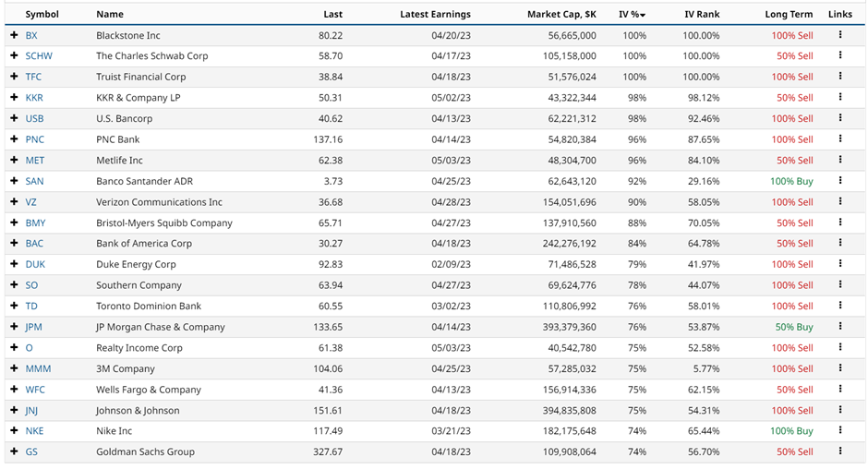Click three-dot menu in Nike Inc row
This screenshot has width=868, height=469.
click(840, 431)
